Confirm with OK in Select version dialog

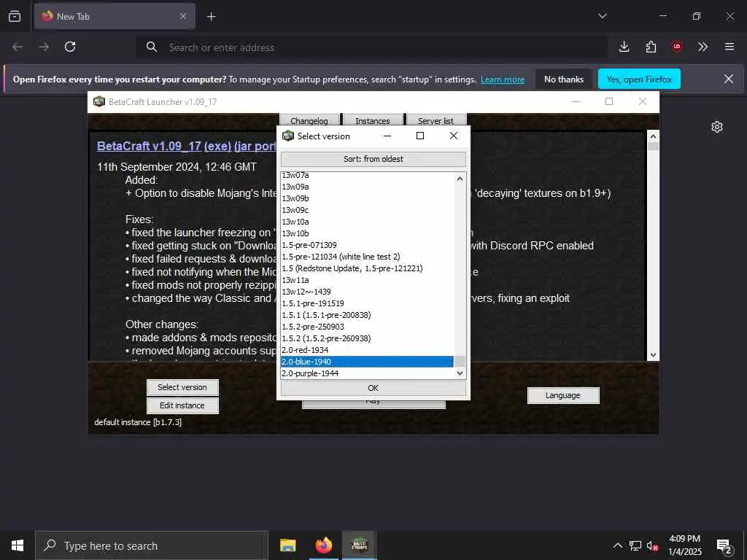click(373, 388)
